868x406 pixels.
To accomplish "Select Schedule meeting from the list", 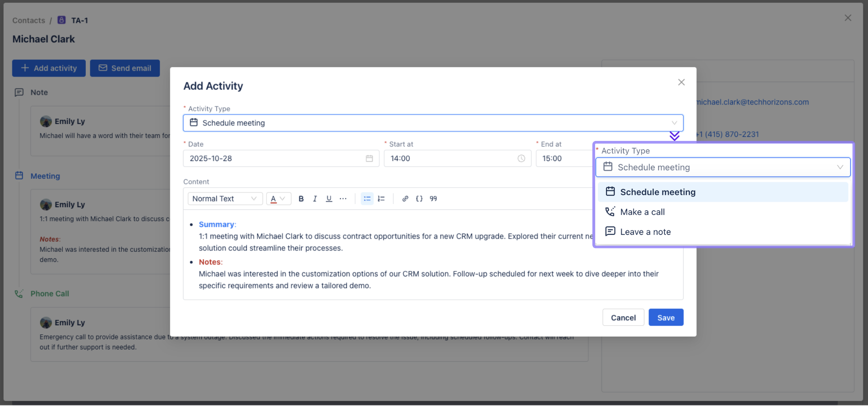I will coord(657,193).
